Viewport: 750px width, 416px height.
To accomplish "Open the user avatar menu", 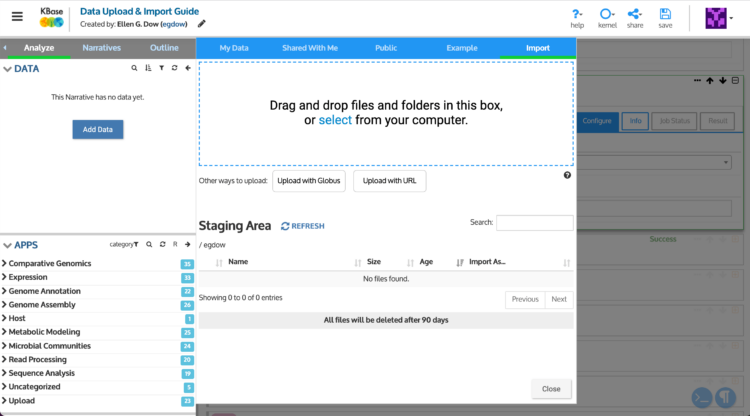I will [x=719, y=19].
